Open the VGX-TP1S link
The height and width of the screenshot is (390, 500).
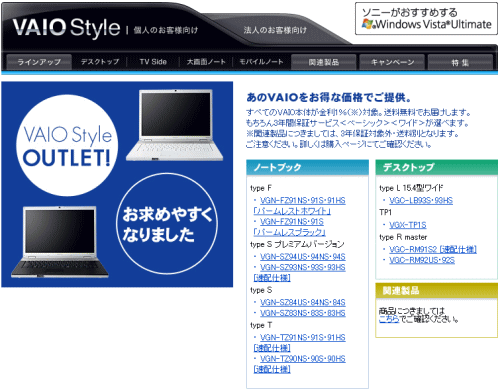click(x=408, y=225)
